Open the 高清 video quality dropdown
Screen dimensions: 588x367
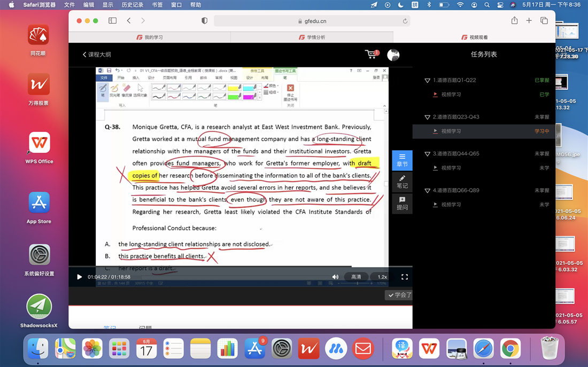(x=356, y=277)
